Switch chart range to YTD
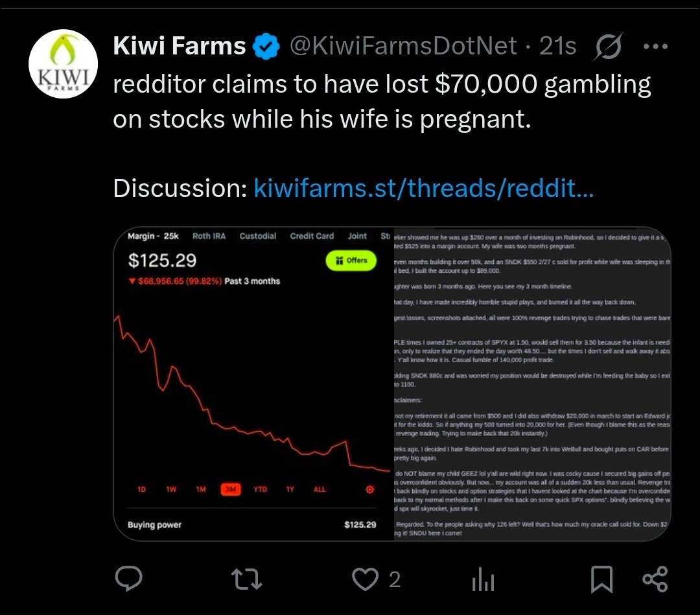The height and width of the screenshot is (615, 700). 261,489
